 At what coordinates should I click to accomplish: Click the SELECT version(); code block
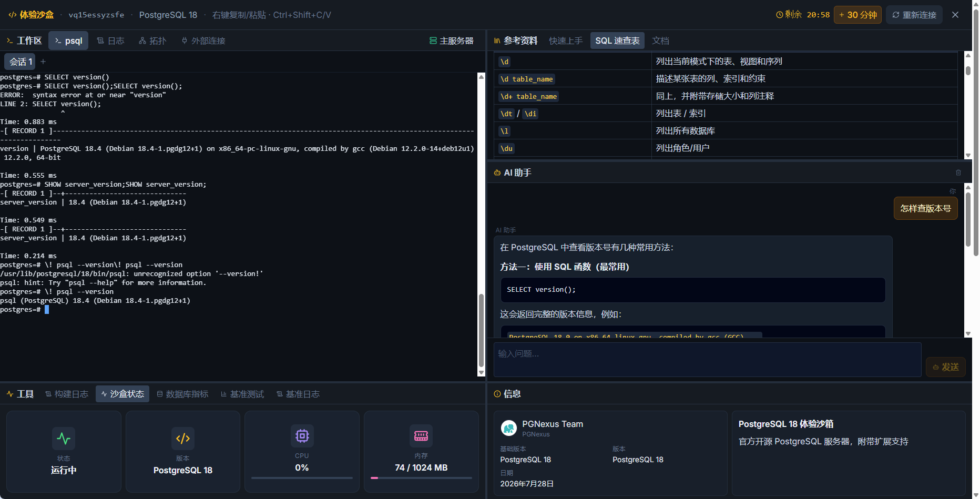point(692,290)
